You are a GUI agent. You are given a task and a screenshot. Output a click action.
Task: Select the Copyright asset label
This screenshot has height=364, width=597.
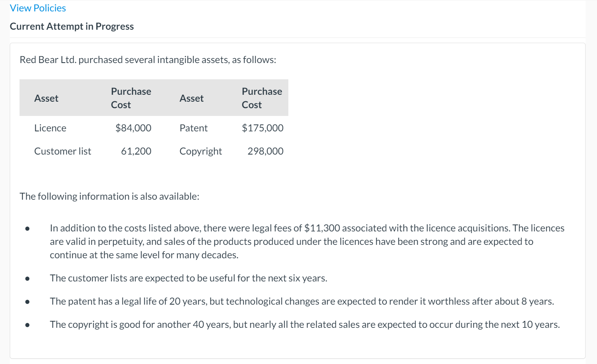point(200,151)
